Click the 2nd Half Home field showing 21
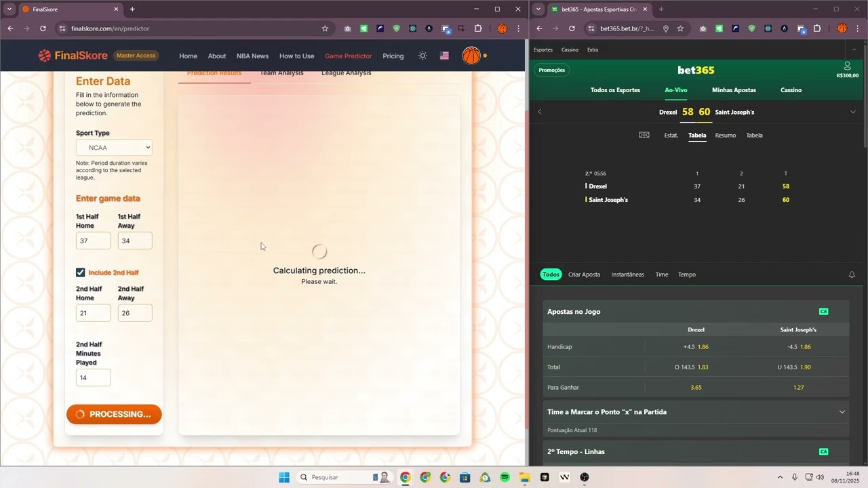Screen dimensions: 868x488 coord(93,313)
